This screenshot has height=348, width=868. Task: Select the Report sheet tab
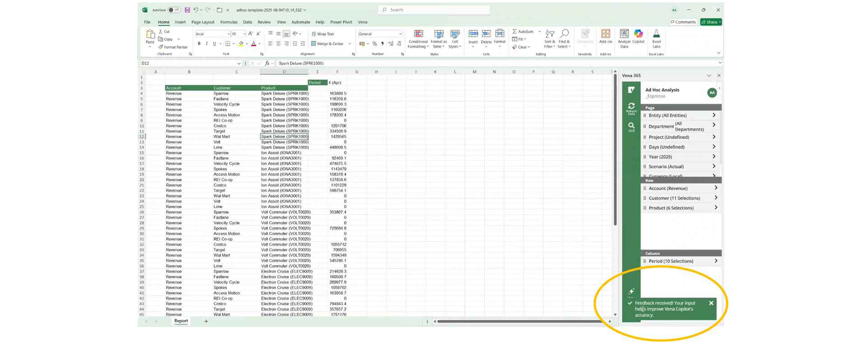pyautogui.click(x=181, y=321)
